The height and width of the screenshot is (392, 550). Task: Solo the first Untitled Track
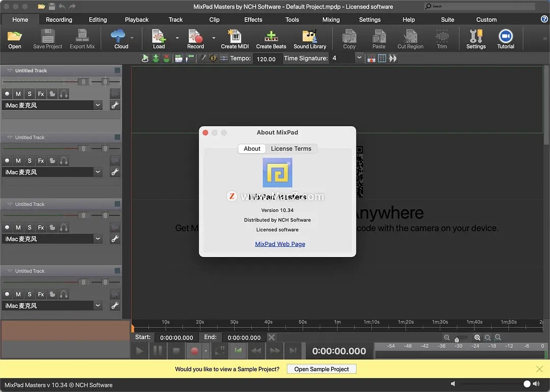[x=30, y=94]
